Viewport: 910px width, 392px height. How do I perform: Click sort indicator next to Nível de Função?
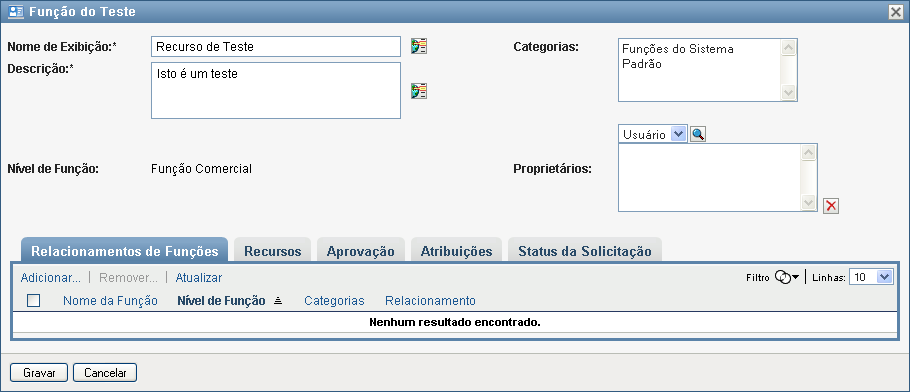[278, 301]
